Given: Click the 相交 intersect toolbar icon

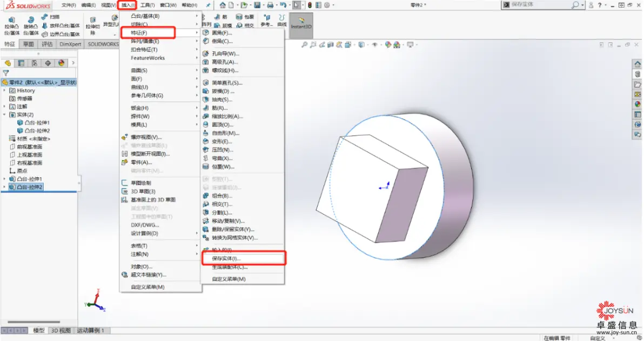Looking at the screenshot, I should (x=245, y=25).
